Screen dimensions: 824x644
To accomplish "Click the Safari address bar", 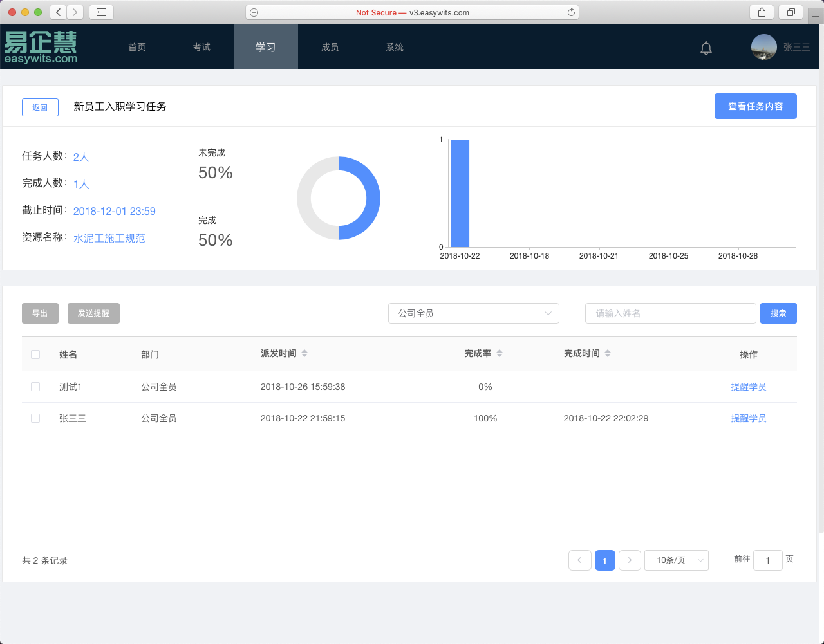I will (412, 12).
